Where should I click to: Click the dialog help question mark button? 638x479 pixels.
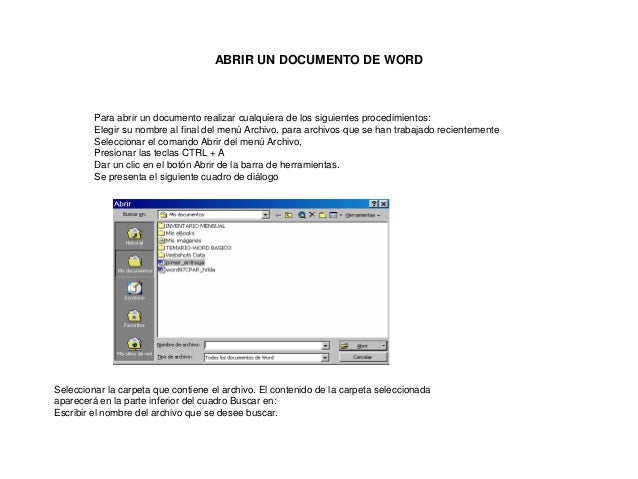click(373, 204)
